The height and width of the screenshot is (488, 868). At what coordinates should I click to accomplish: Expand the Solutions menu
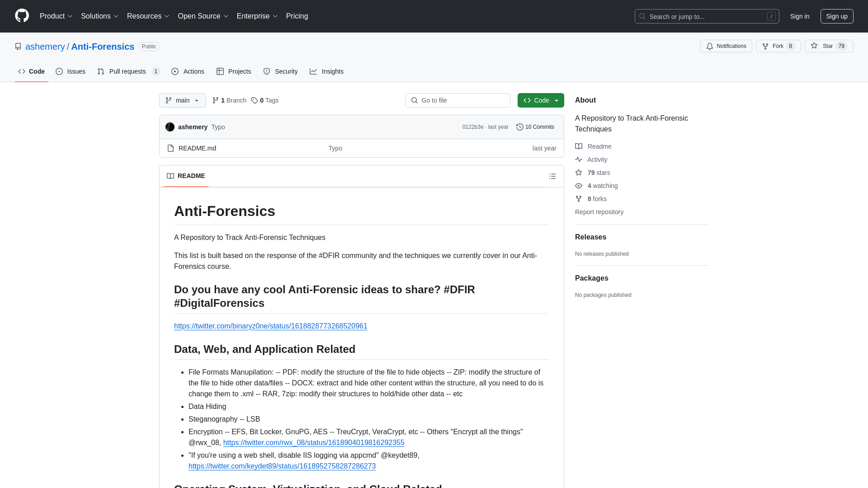tap(99, 16)
